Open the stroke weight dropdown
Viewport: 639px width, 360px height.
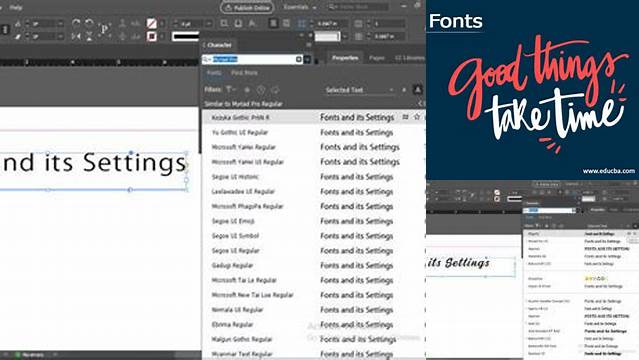[x=208, y=24]
